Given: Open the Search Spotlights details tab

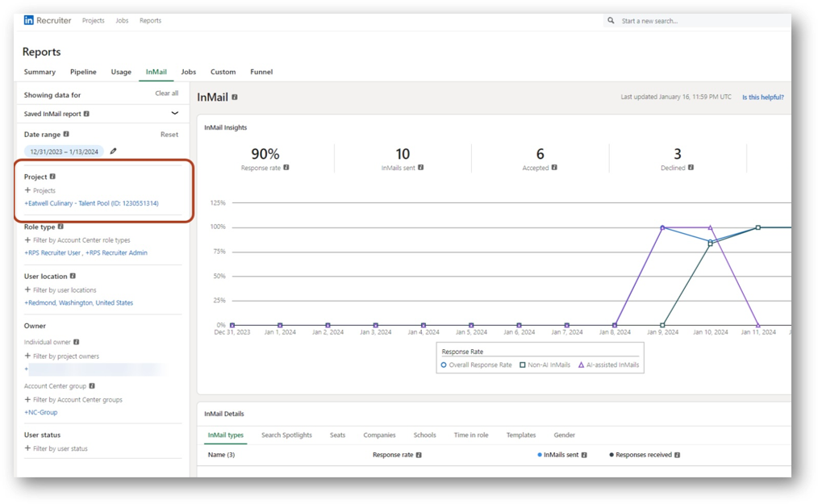Looking at the screenshot, I should (286, 435).
